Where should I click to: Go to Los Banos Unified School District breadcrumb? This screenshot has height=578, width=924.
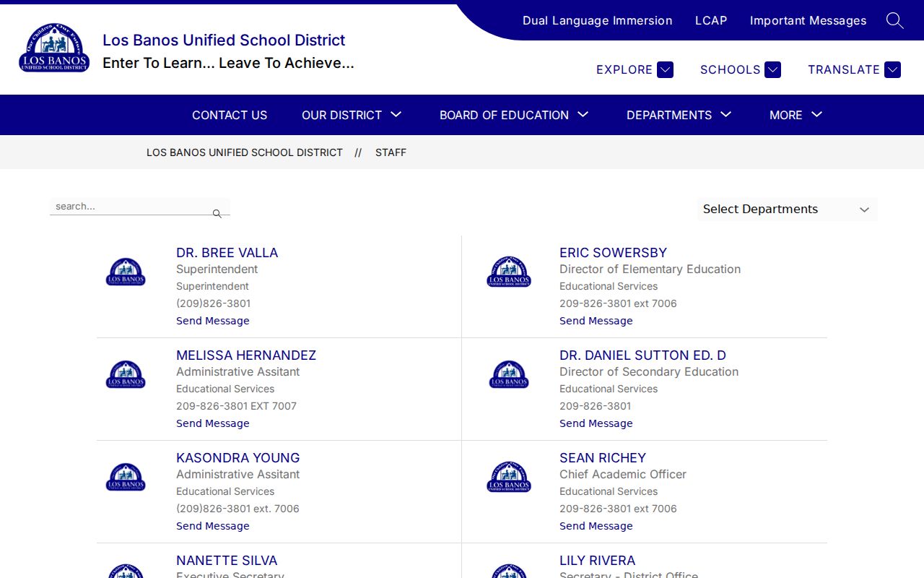tap(245, 152)
